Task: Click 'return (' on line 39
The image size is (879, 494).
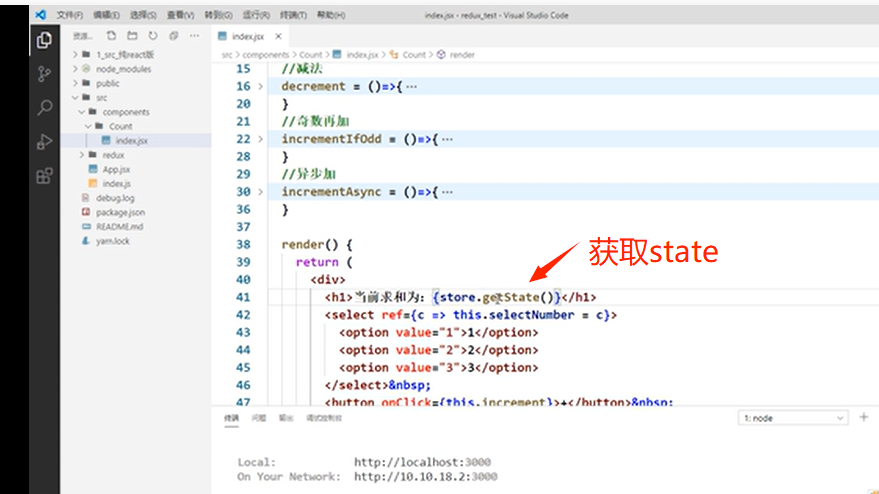Action: (x=324, y=262)
